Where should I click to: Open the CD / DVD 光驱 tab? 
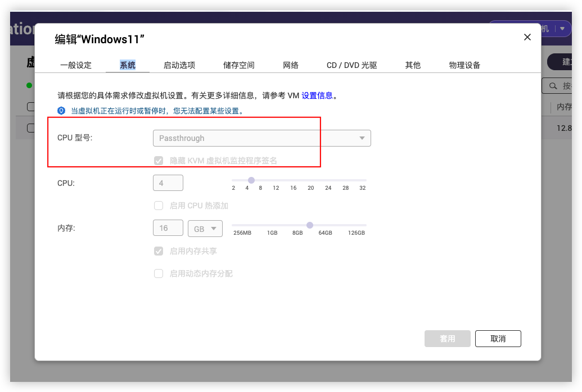click(x=351, y=65)
